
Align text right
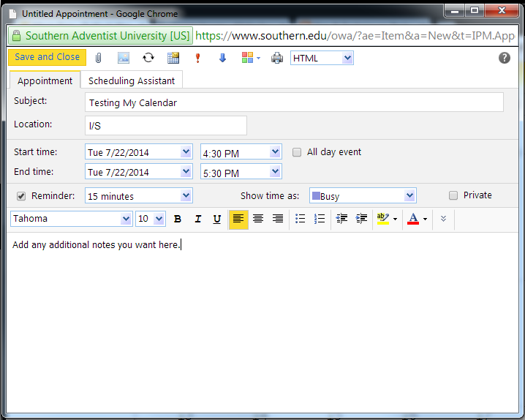pos(278,219)
